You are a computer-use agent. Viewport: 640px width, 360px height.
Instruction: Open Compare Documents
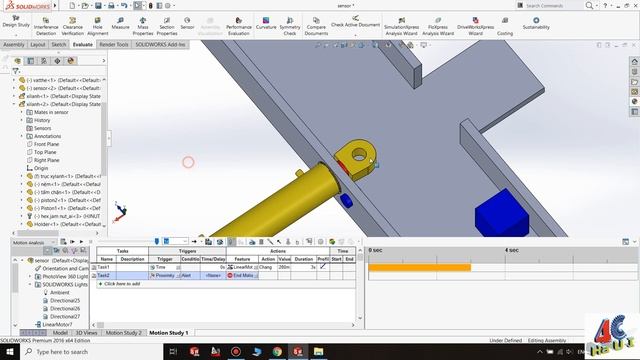coord(316,26)
